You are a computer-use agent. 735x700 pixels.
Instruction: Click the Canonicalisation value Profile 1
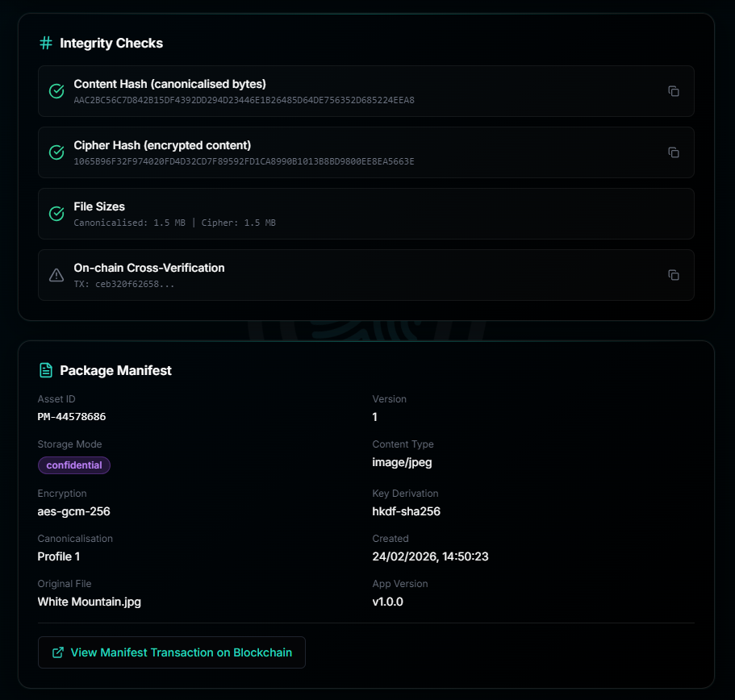point(59,556)
